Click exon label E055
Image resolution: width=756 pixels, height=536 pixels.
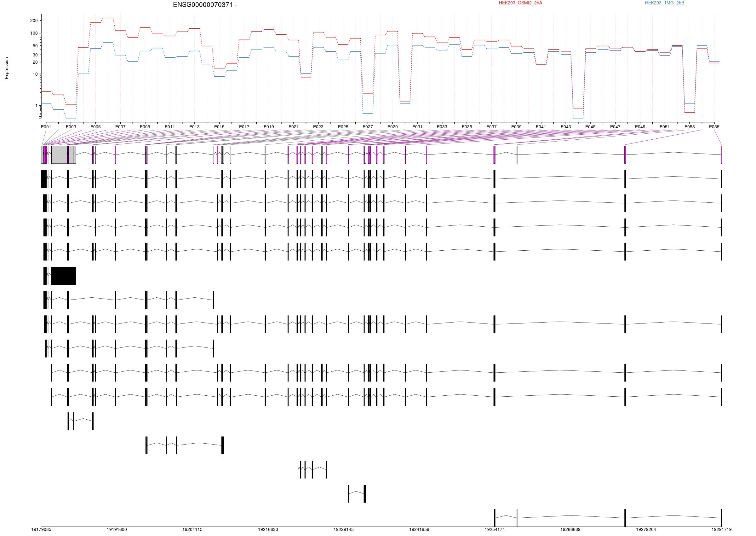(714, 127)
